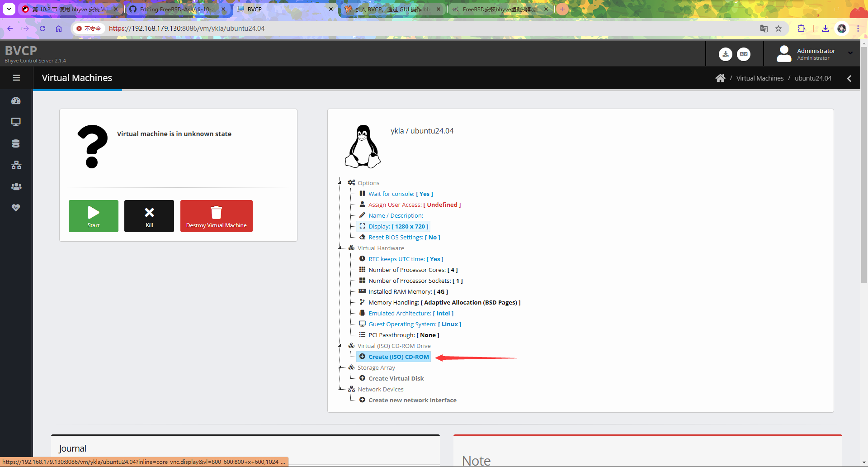868x467 pixels.
Task: Toggle RTC keeps UTC time setting
Action: tap(406, 259)
